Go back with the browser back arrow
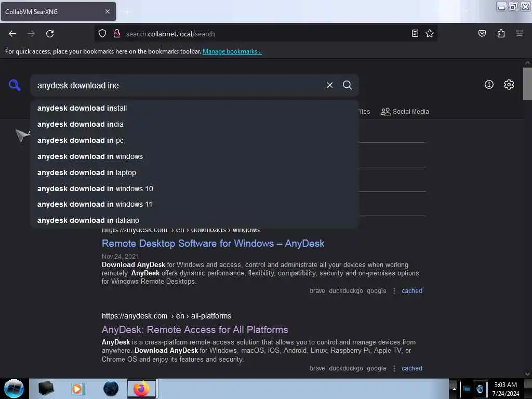532x399 pixels. (12, 34)
